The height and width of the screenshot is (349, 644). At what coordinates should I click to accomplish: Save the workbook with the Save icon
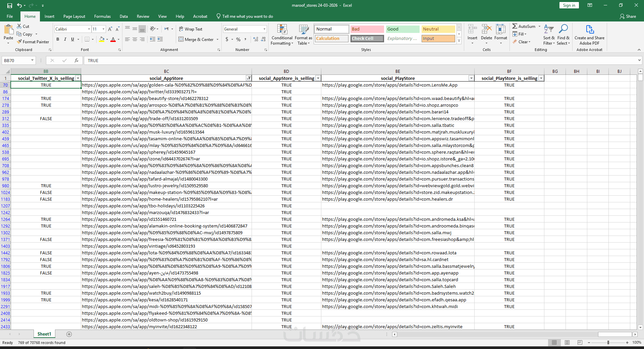[x=9, y=5]
